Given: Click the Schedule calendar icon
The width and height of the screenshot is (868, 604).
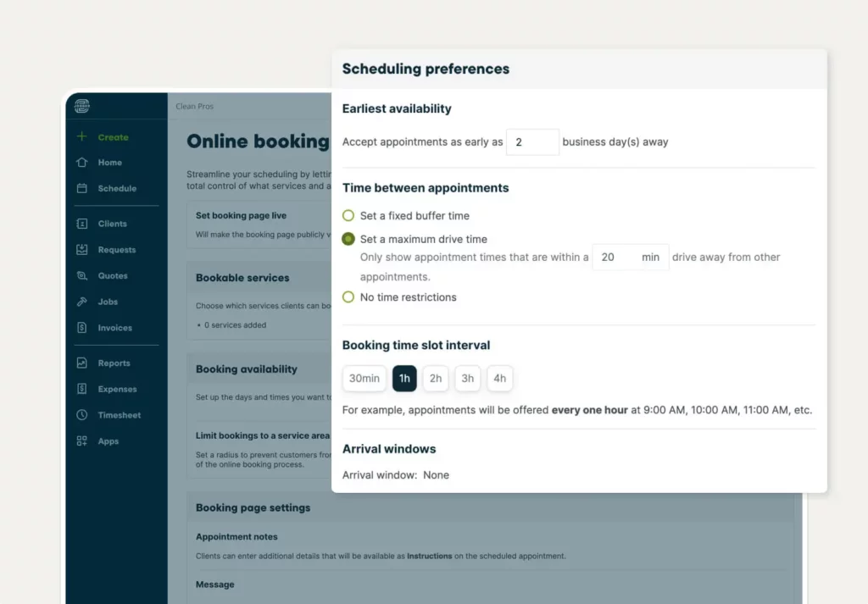Looking at the screenshot, I should click(x=82, y=189).
